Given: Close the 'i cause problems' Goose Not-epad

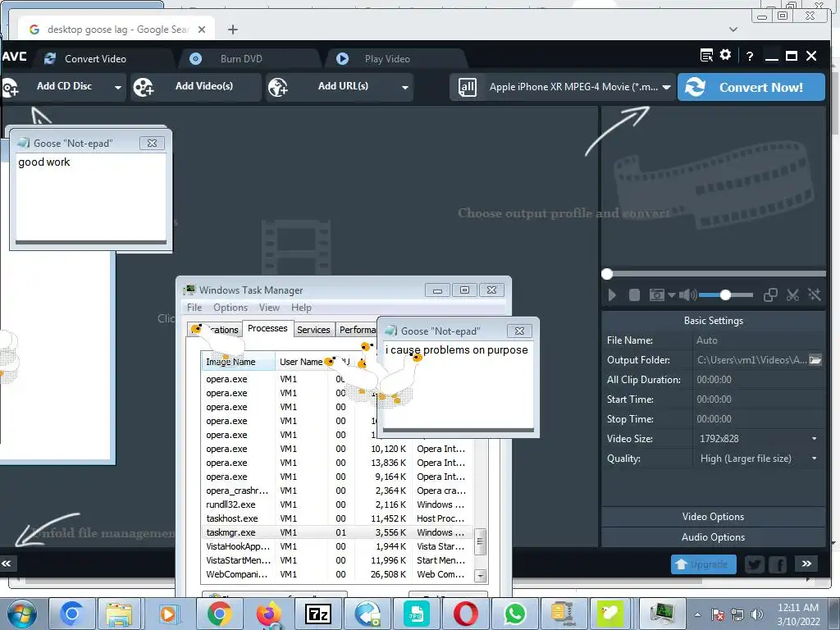Looking at the screenshot, I should 519,331.
